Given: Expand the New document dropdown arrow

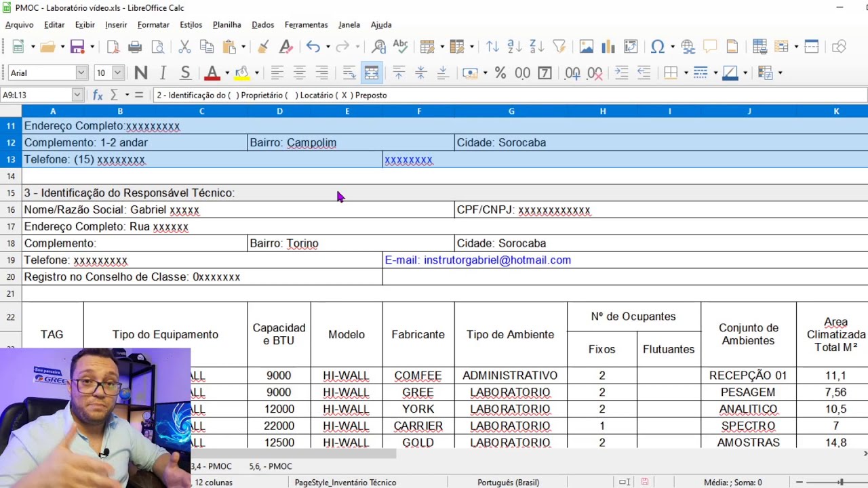Looking at the screenshot, I should (x=33, y=47).
